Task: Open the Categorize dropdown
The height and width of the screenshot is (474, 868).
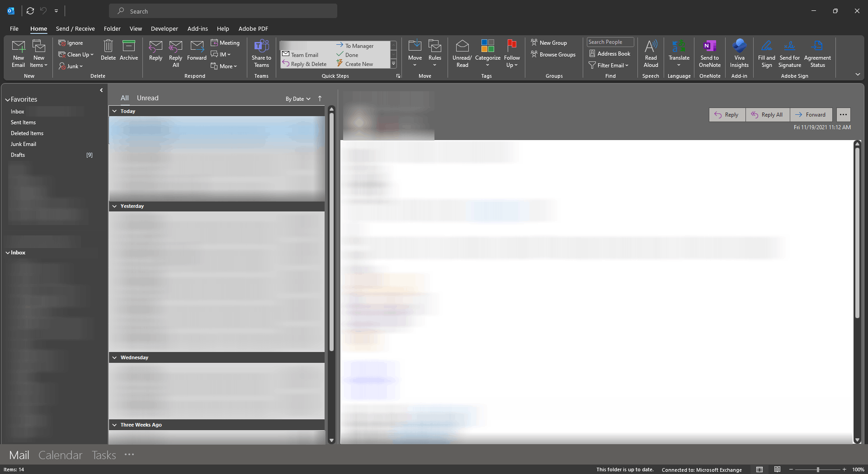Action: pos(488,54)
